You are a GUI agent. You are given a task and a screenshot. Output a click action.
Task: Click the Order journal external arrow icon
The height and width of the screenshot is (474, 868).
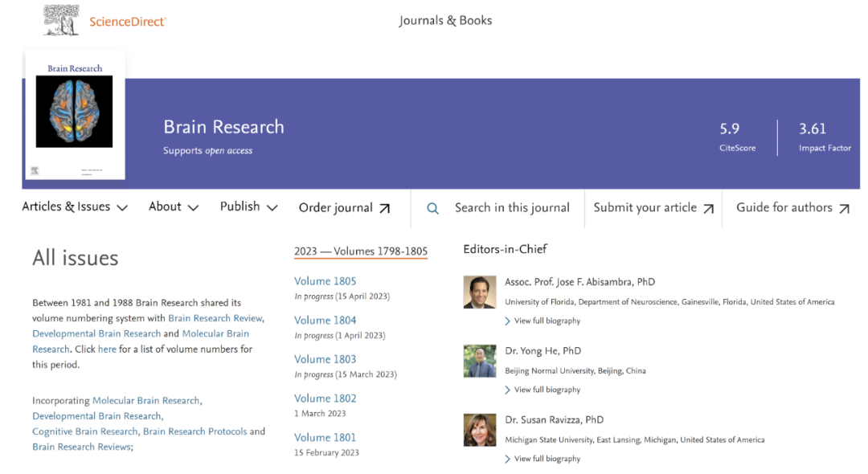[x=384, y=208]
